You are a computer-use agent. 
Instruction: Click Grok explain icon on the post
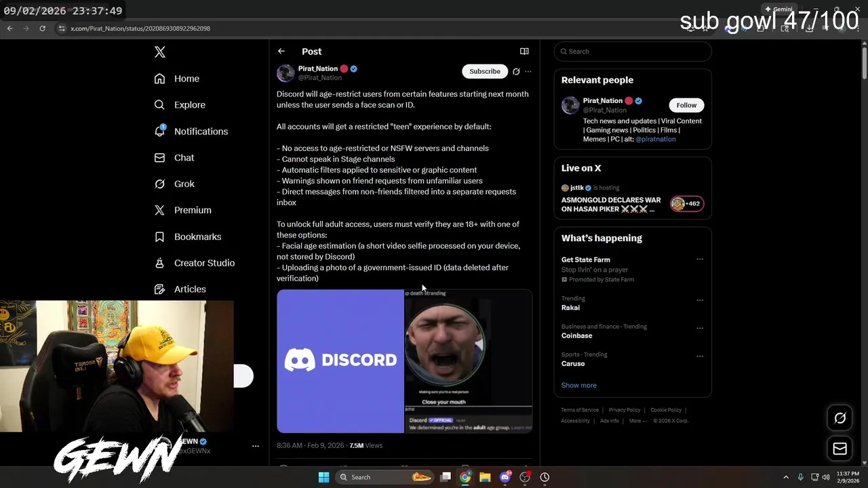click(516, 71)
